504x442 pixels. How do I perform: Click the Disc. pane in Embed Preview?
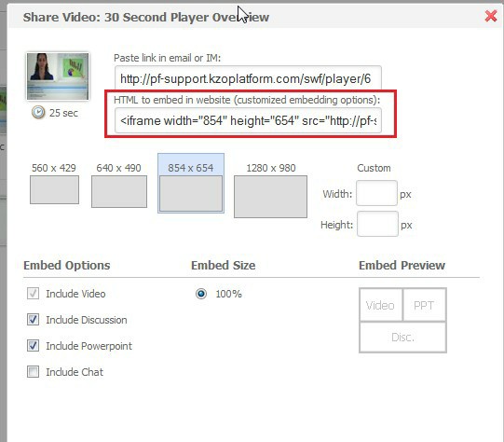tap(402, 338)
